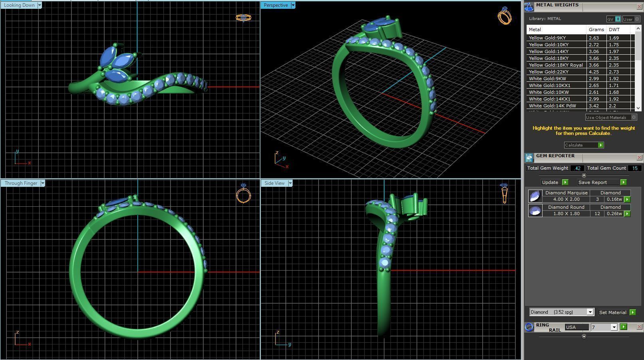The width and height of the screenshot is (644, 360).
Task: Collapse Ring Rail panel with slider arrow
Action: pyautogui.click(x=584, y=336)
